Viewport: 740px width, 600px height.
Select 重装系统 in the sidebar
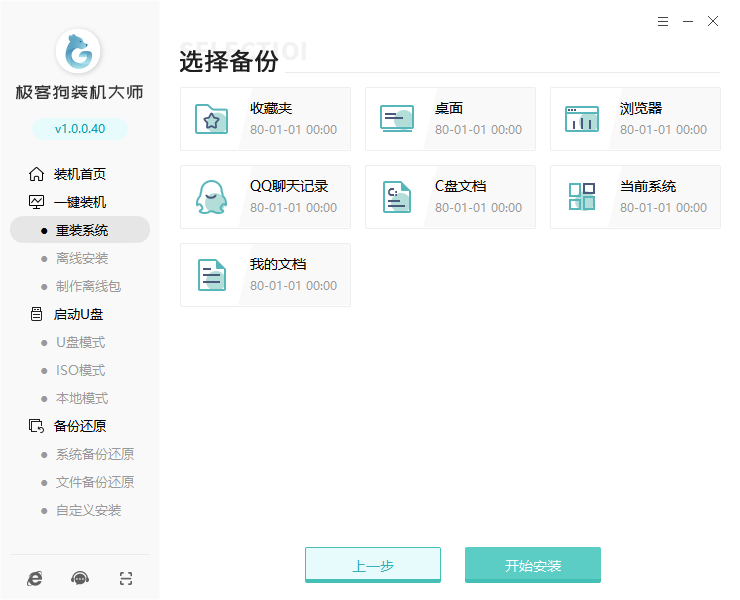(x=82, y=230)
